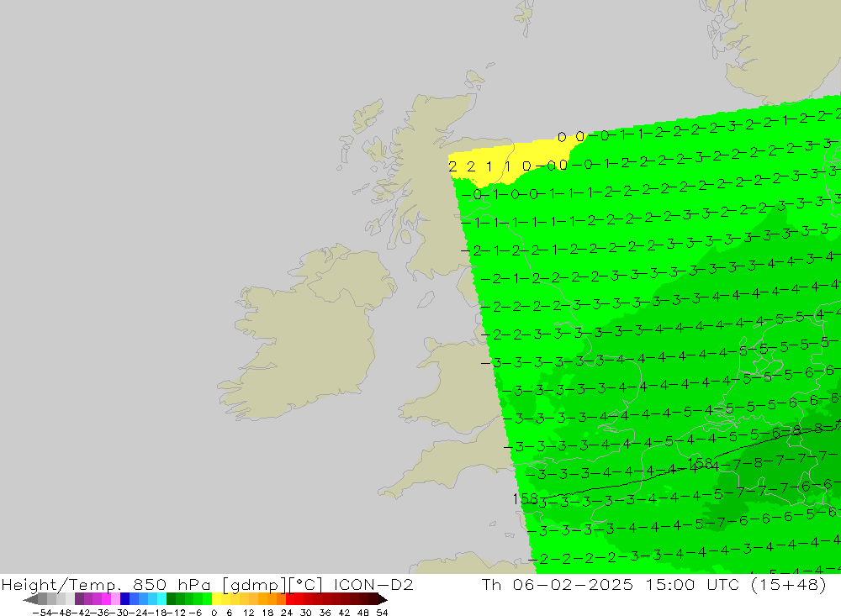The width and height of the screenshot is (841, 616).
Task: Select the dark green swatch above legend value -12
Action: tap(171, 599)
